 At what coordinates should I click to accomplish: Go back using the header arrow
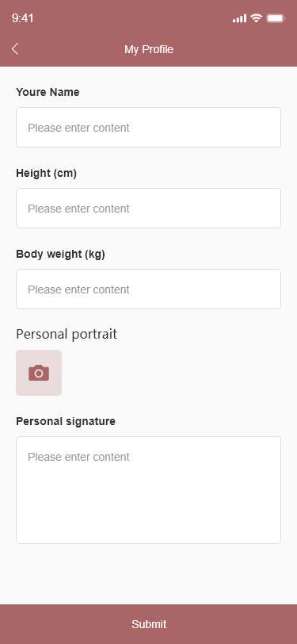[15, 49]
